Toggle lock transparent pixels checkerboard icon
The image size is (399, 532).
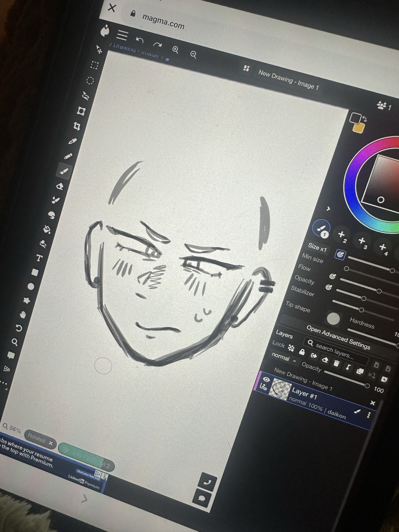point(291,348)
